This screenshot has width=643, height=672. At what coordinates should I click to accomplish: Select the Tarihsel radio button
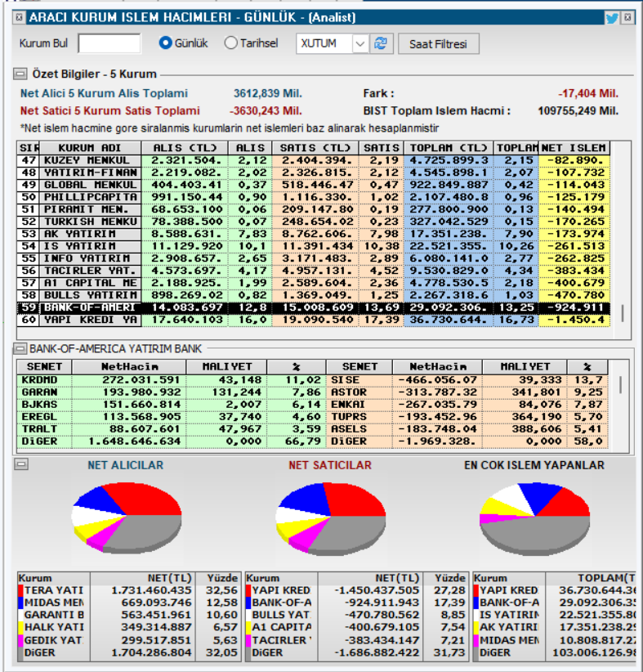pyautogui.click(x=230, y=43)
